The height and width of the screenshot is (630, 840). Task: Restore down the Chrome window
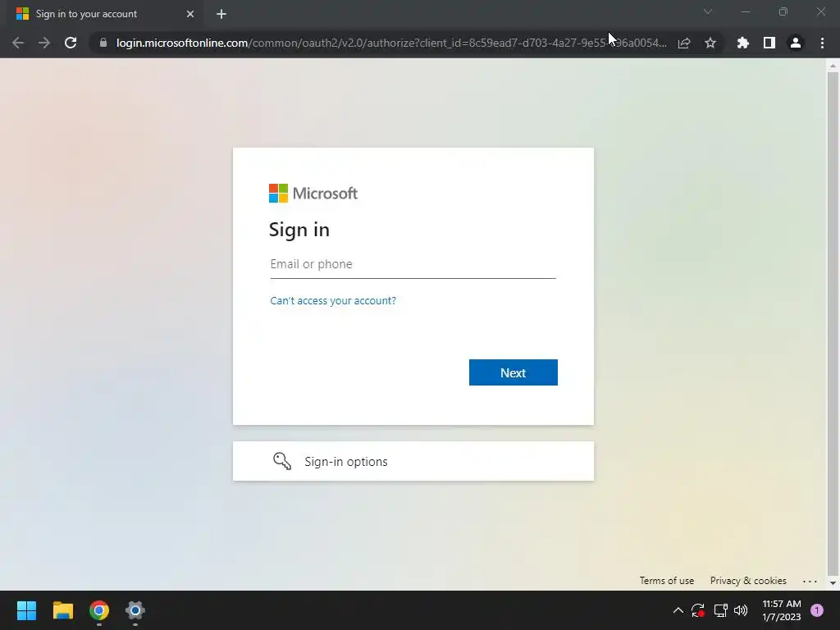point(783,11)
